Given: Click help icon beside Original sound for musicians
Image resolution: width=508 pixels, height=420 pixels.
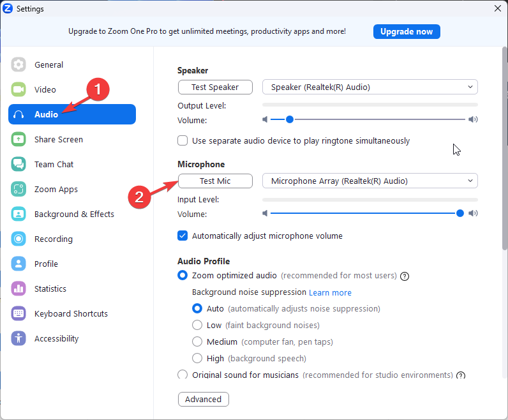Looking at the screenshot, I should pos(460,375).
